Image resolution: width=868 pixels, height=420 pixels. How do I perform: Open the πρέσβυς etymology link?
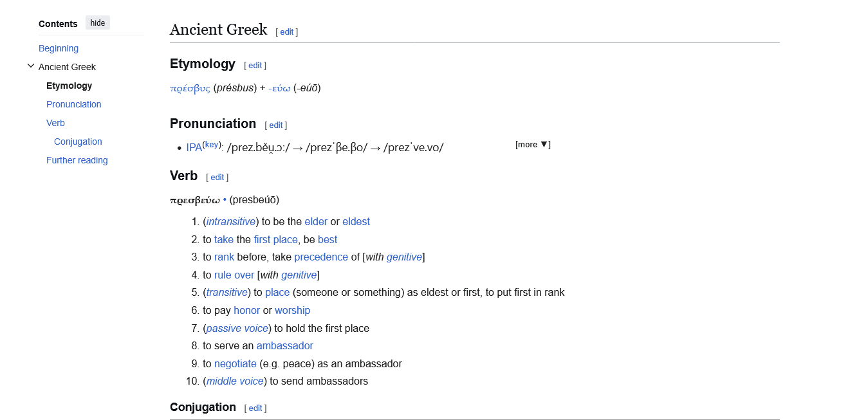pos(190,88)
